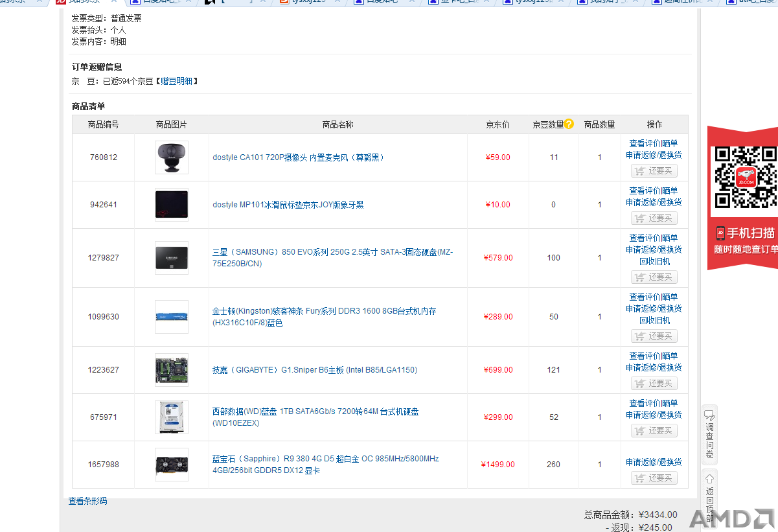This screenshot has height=532, width=778.
Task: Click 申请返修/退换货 for Sapphire R9 380
Action: [654, 463]
